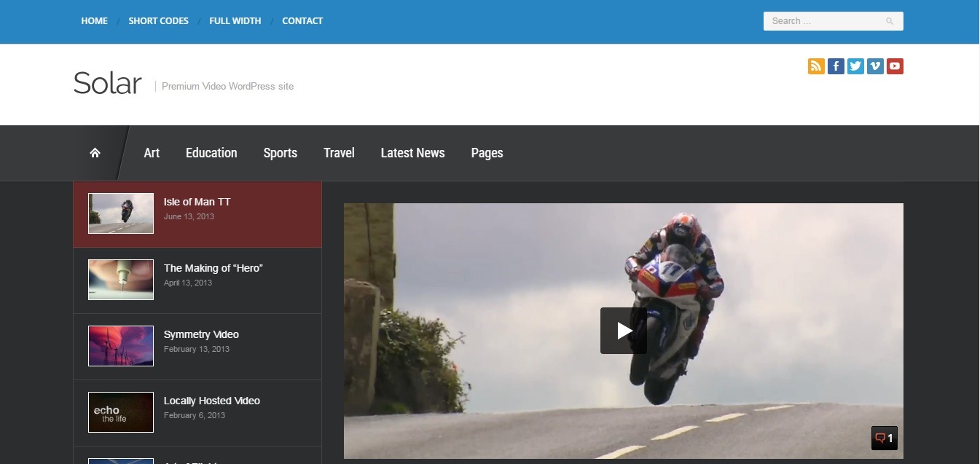Select the Travel navigation item
This screenshot has height=464, width=980.
(339, 153)
